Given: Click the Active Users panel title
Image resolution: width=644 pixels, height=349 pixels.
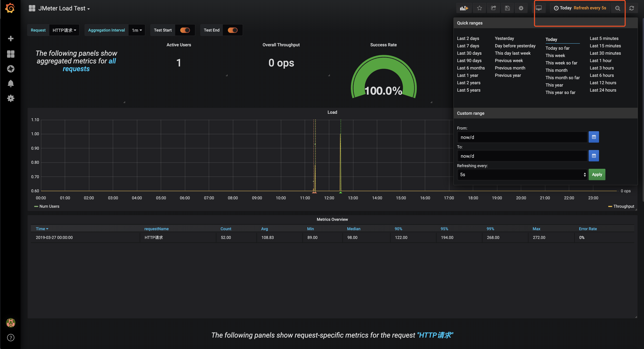Looking at the screenshot, I should [x=179, y=45].
